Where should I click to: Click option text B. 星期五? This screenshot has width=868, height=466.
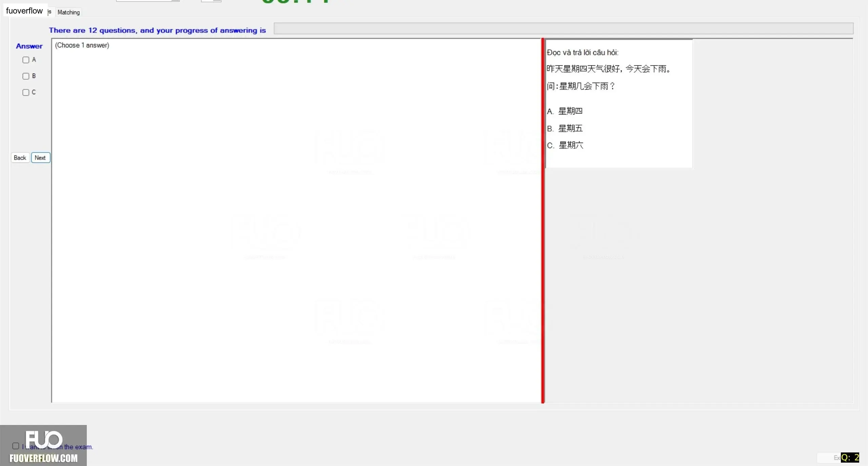coord(565,128)
